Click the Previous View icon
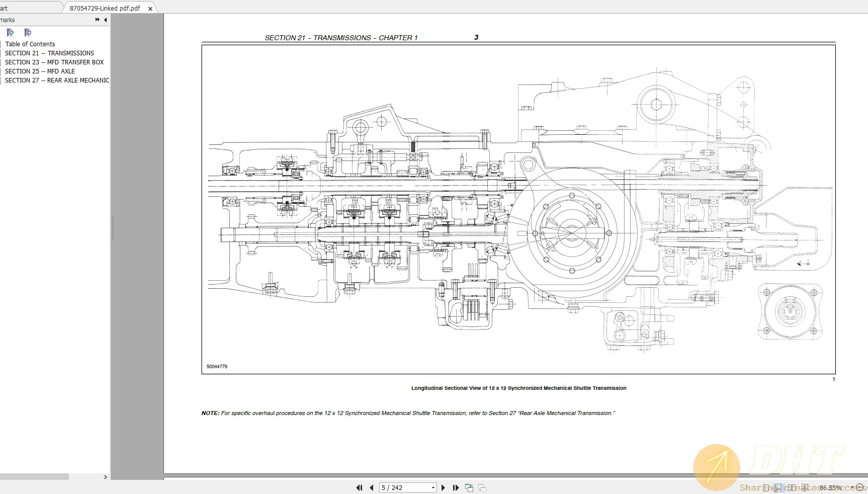Viewport: 868px width, 494px height. pos(470,487)
